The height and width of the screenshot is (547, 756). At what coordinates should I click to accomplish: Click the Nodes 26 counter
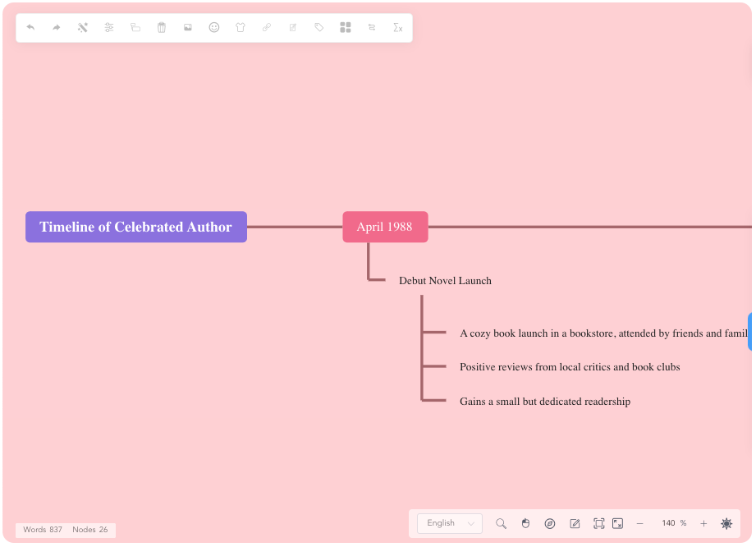click(x=90, y=530)
